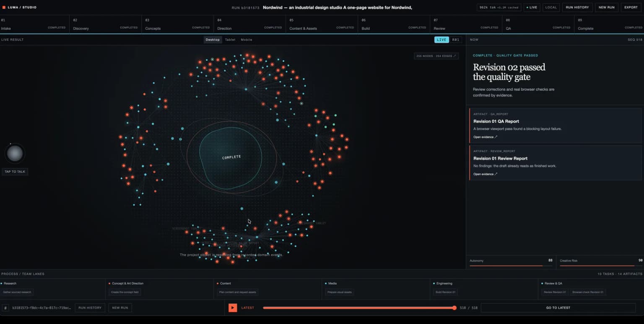Click the Luma Studio orange square logo

[x=4, y=7]
